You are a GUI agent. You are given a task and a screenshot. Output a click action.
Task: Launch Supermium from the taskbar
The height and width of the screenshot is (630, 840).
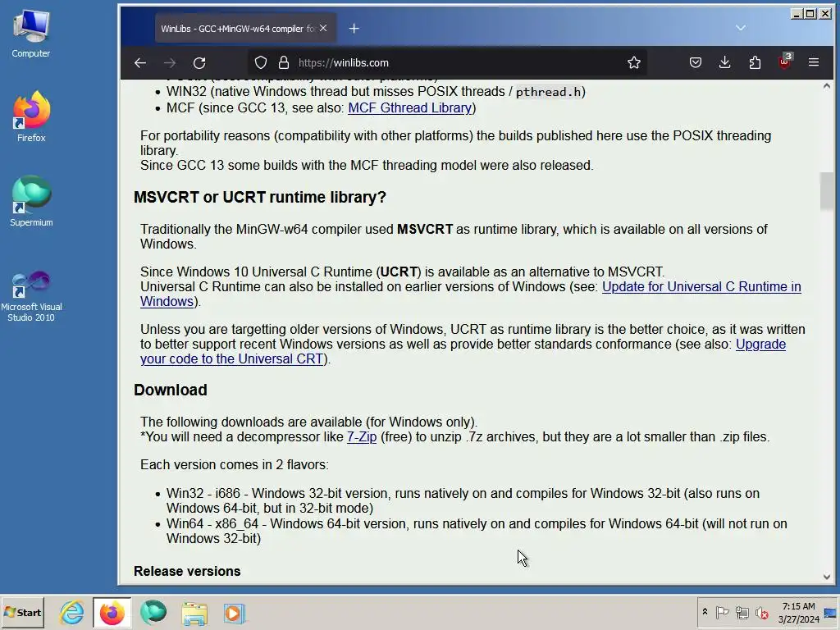click(153, 613)
